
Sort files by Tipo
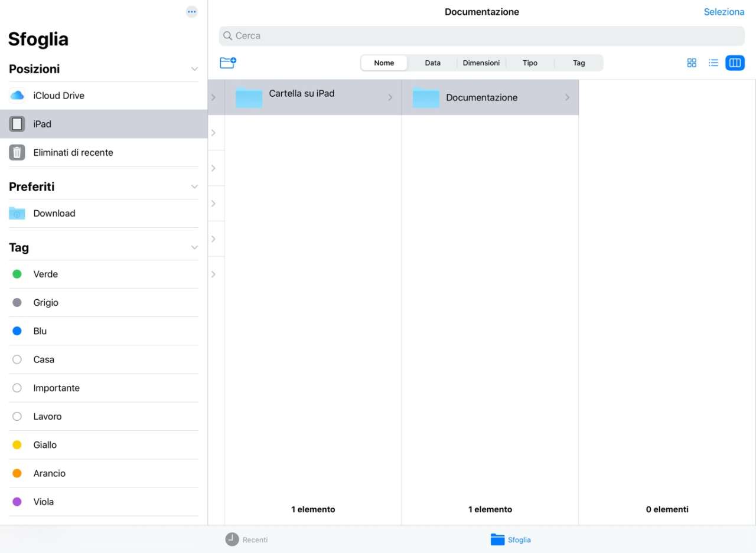[x=530, y=63]
